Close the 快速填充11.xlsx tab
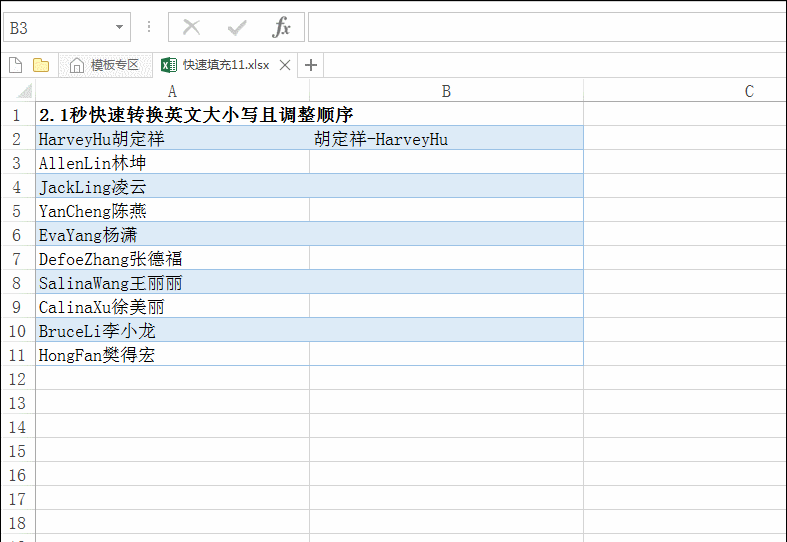 coord(285,65)
